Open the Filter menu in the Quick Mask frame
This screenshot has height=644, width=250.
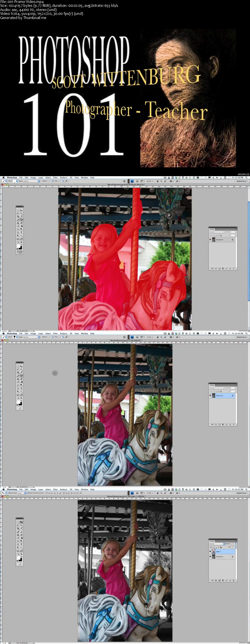55,177
